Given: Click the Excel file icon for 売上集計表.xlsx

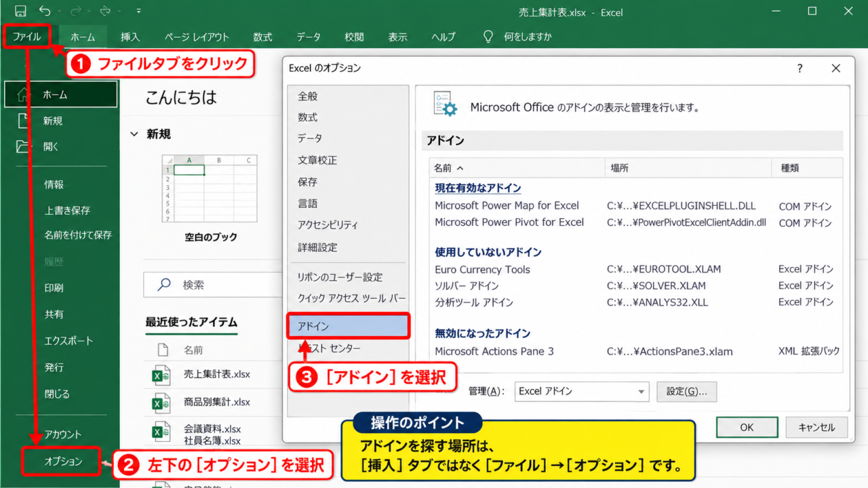Looking at the screenshot, I should click(x=161, y=375).
